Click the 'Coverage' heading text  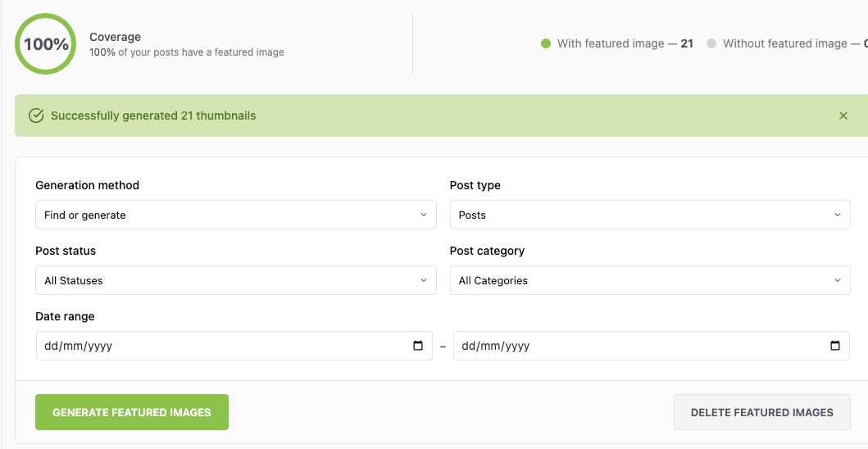coord(116,37)
